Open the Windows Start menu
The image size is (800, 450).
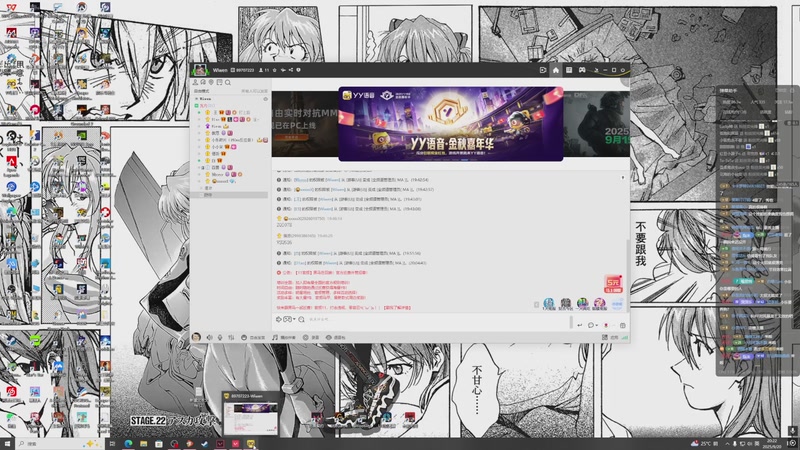(7, 444)
